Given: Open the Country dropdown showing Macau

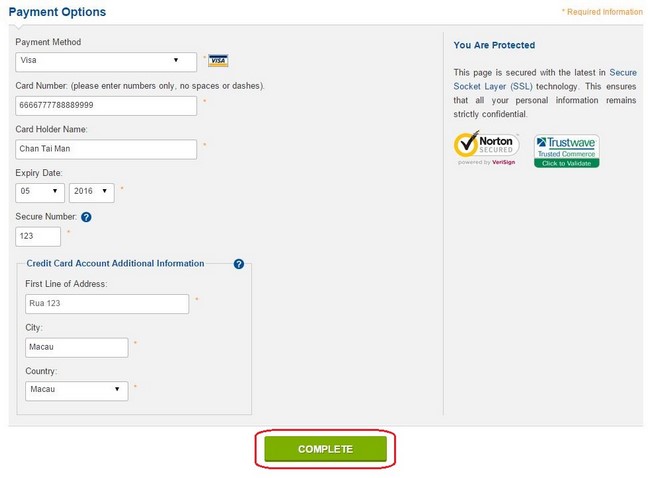Looking at the screenshot, I should click(x=77, y=391).
